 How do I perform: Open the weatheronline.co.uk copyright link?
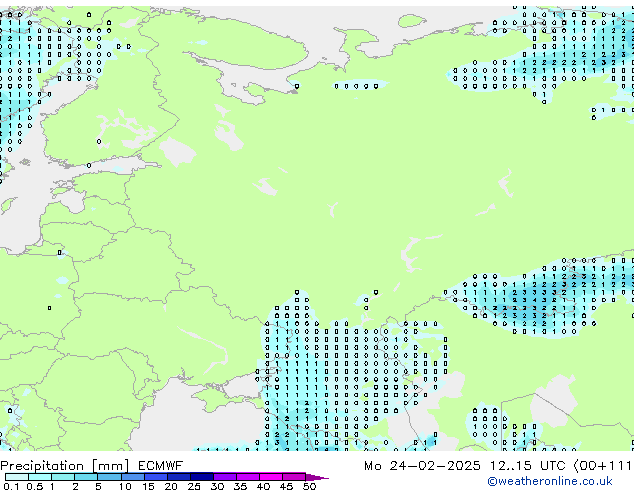point(550,481)
